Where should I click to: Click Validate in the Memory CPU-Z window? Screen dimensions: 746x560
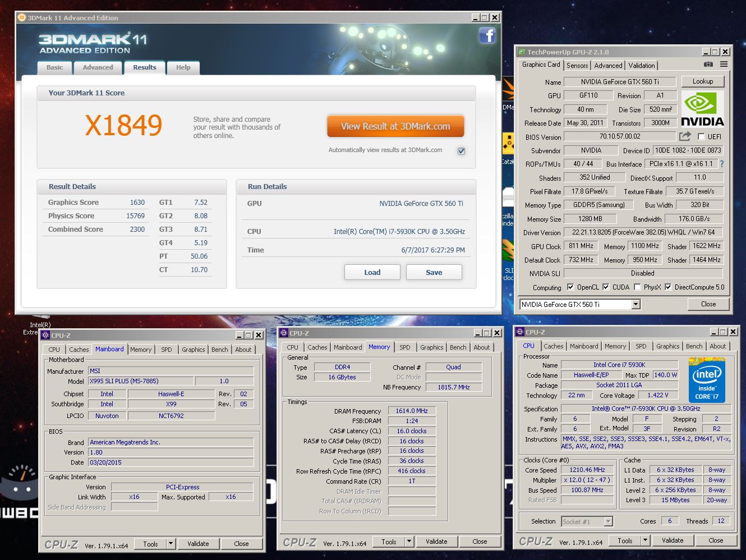[436, 541]
